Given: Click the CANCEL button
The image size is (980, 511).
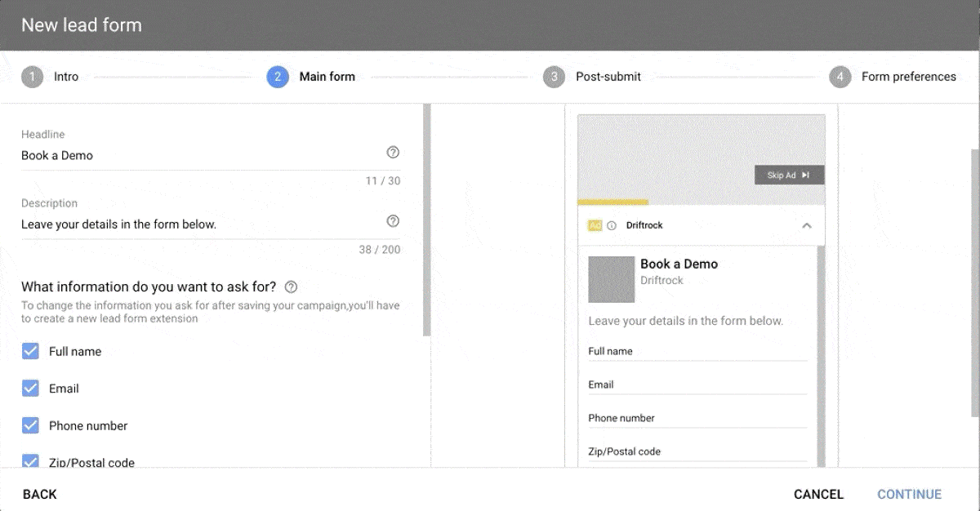Looking at the screenshot, I should [818, 494].
